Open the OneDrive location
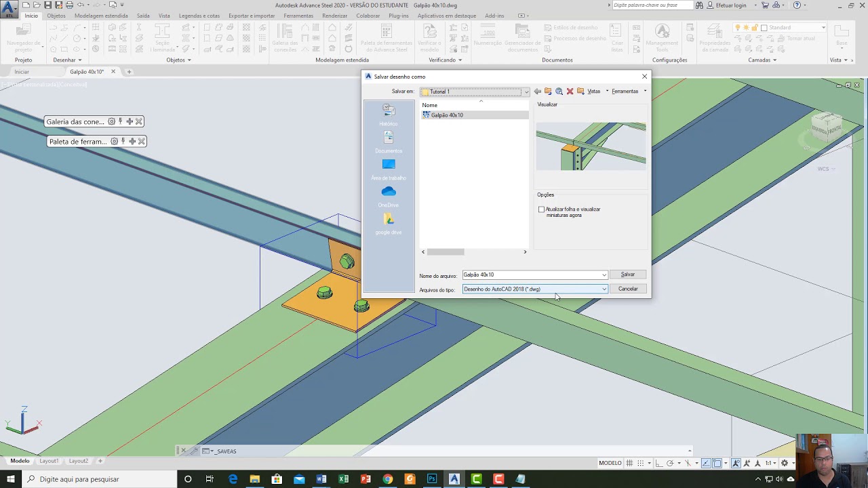Screen dimensions: 868x488 pyautogui.click(x=389, y=197)
